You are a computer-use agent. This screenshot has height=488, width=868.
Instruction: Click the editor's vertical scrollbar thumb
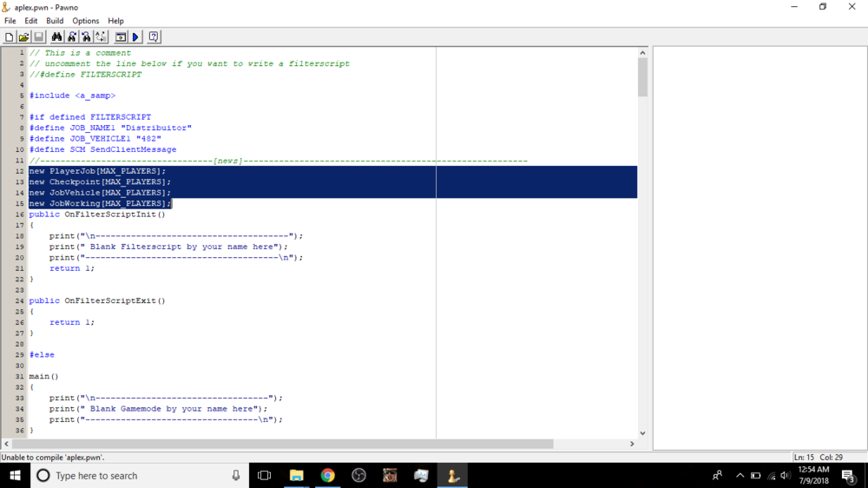tap(642, 77)
